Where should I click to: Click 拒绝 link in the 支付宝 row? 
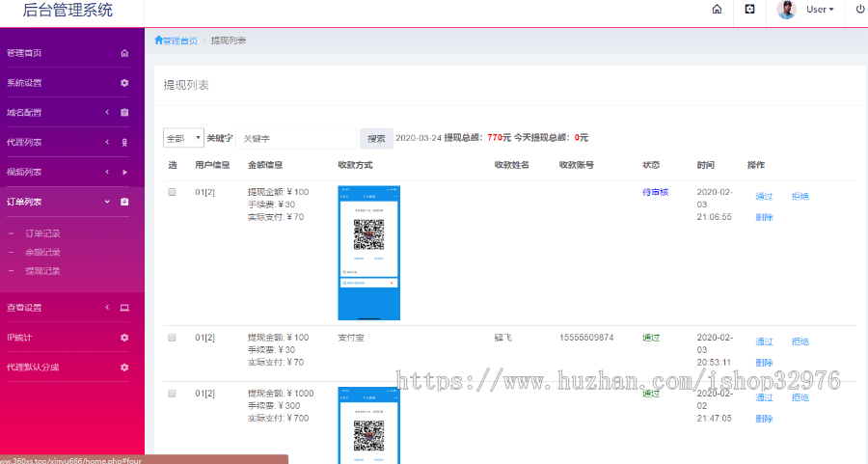pyautogui.click(x=800, y=341)
